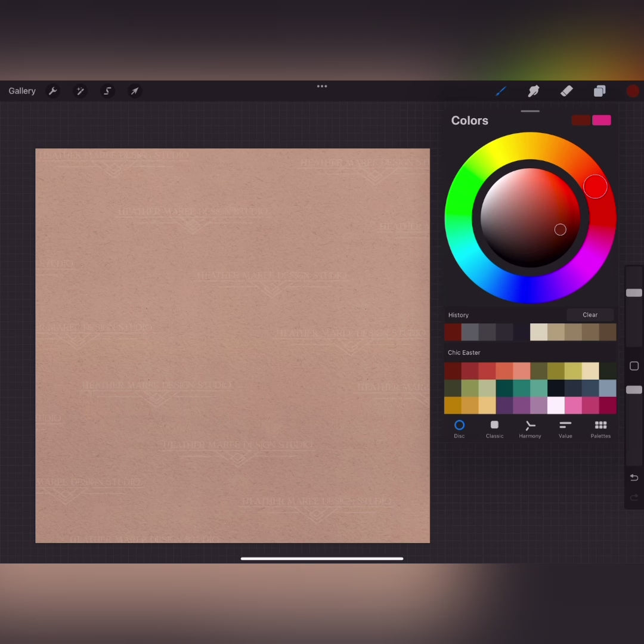Image resolution: width=644 pixels, height=644 pixels.
Task: Select the Smudge tool
Action: [534, 91]
